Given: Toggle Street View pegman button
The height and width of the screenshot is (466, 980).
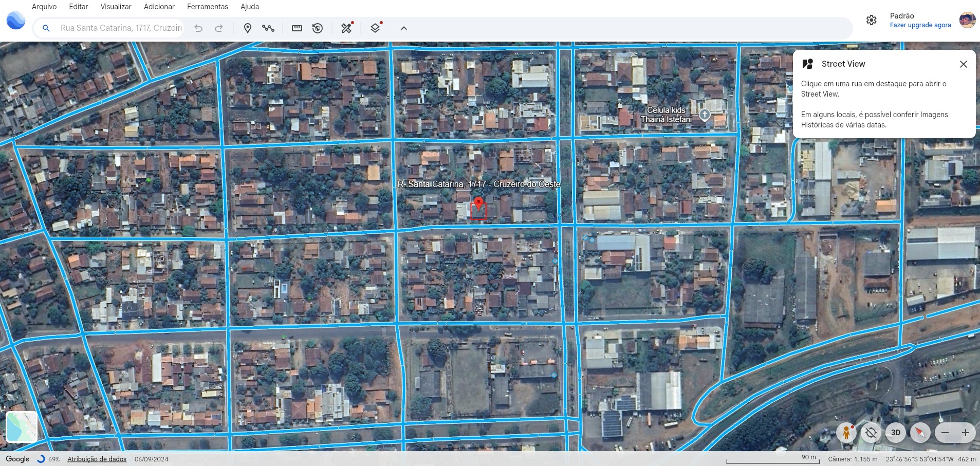Looking at the screenshot, I should tap(846, 433).
